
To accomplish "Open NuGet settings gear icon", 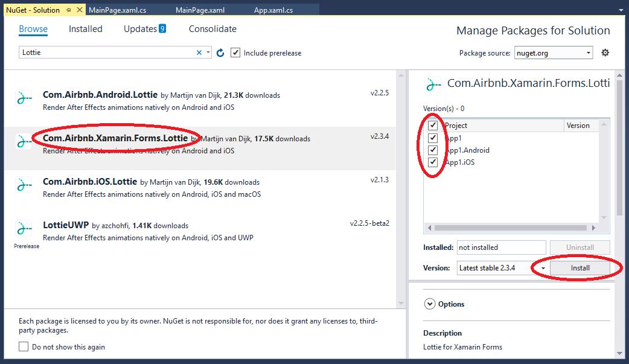I will pos(605,53).
